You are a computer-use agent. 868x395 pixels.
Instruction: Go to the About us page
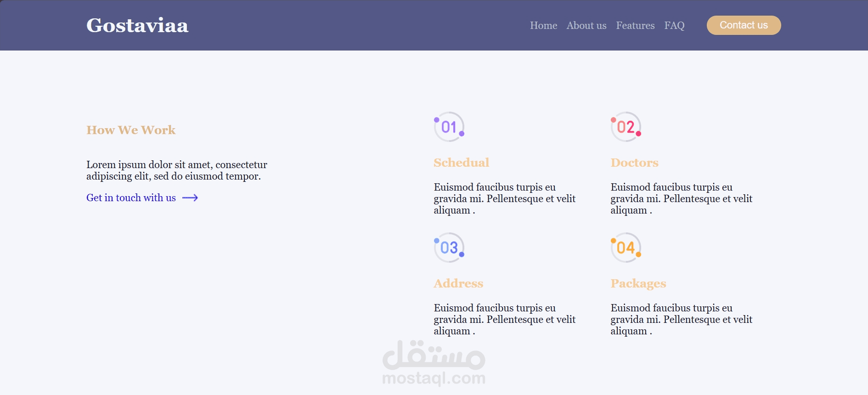coord(586,26)
